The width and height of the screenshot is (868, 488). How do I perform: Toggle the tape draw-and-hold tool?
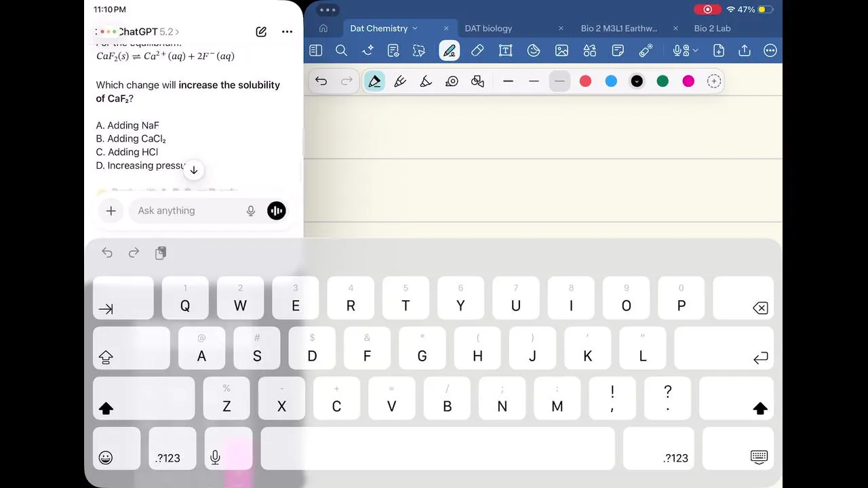click(452, 81)
